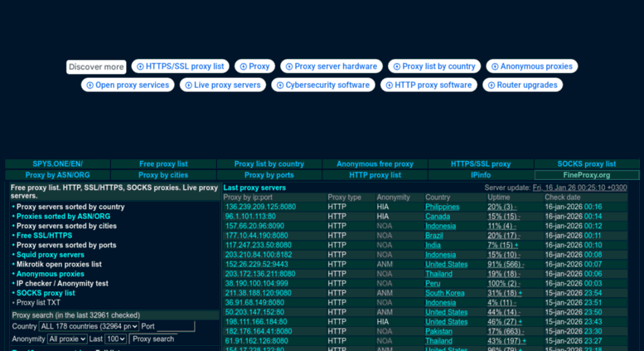Viewport: 644px width, 351px height.
Task: Open Brazil country link
Action: tap(433, 236)
